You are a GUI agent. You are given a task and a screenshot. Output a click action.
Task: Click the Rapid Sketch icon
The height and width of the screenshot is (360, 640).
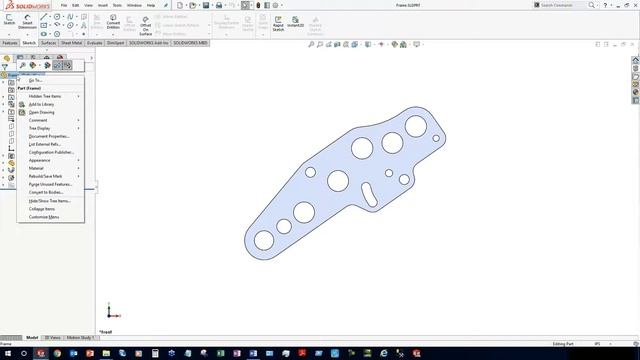click(x=278, y=23)
